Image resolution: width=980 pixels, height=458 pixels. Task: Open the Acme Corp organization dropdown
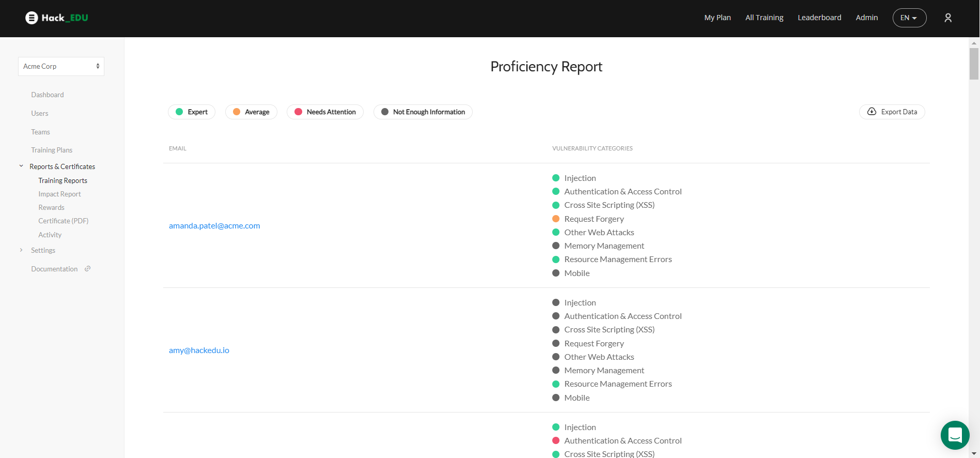(61, 67)
